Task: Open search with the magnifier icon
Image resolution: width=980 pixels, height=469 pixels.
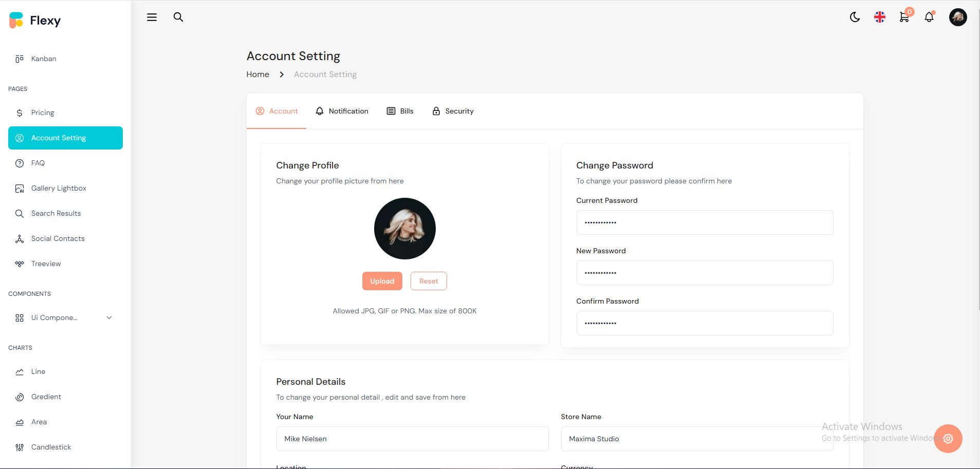Action: tap(178, 17)
